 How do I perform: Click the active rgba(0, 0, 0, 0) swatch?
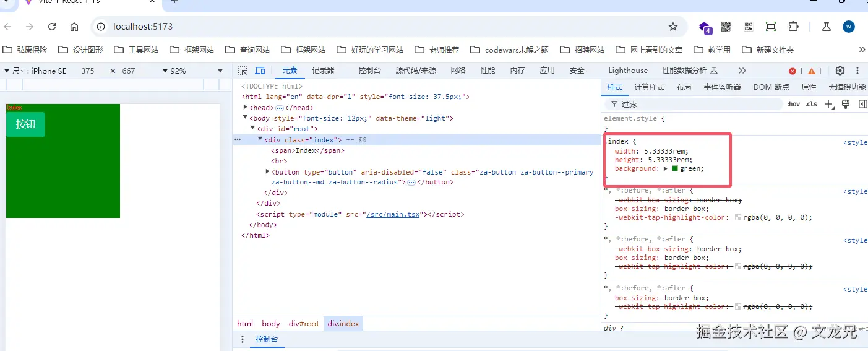pos(738,217)
